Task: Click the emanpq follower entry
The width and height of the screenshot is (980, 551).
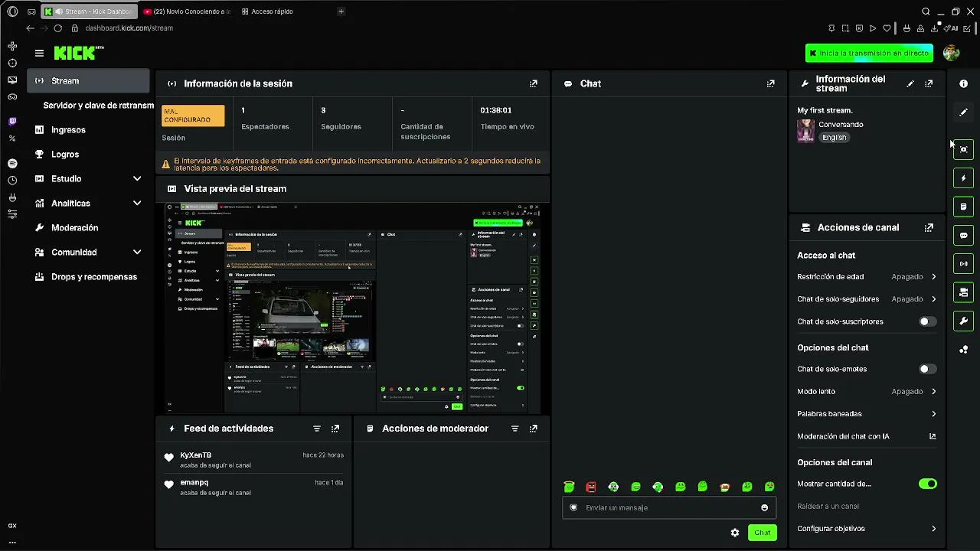Action: click(x=253, y=487)
